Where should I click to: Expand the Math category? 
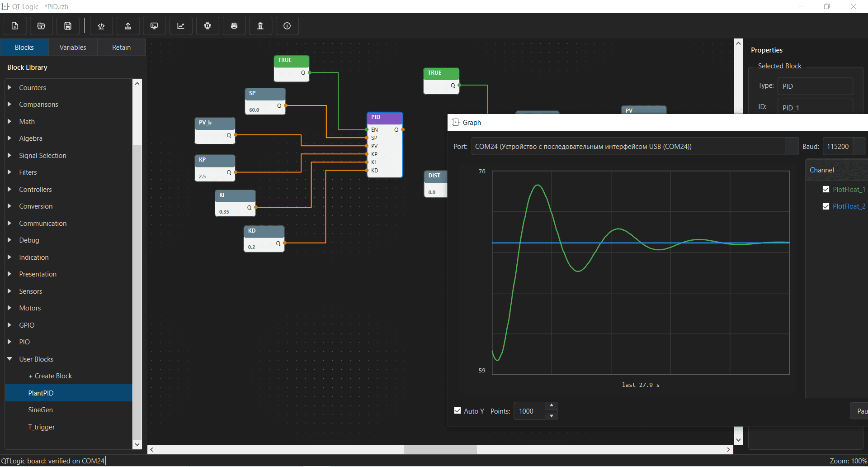click(9, 121)
